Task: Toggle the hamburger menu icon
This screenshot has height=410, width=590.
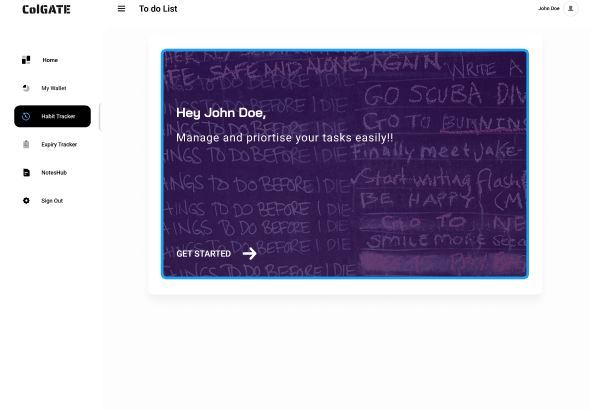Action: click(x=121, y=9)
